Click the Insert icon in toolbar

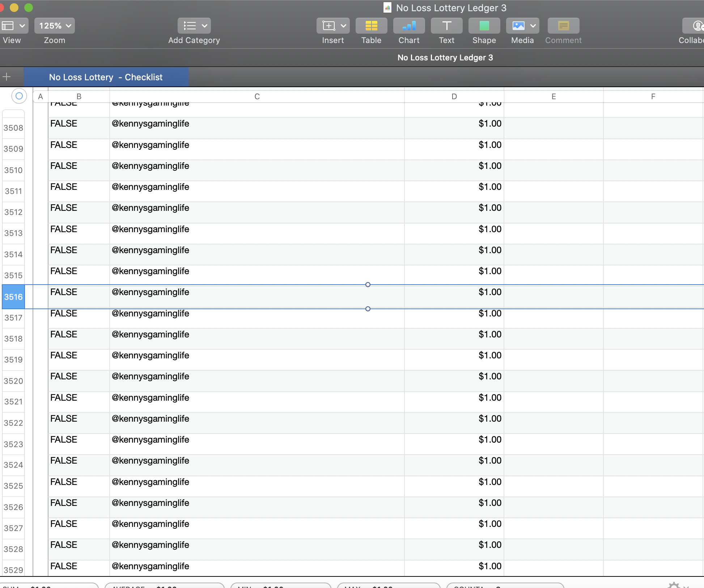(x=328, y=26)
